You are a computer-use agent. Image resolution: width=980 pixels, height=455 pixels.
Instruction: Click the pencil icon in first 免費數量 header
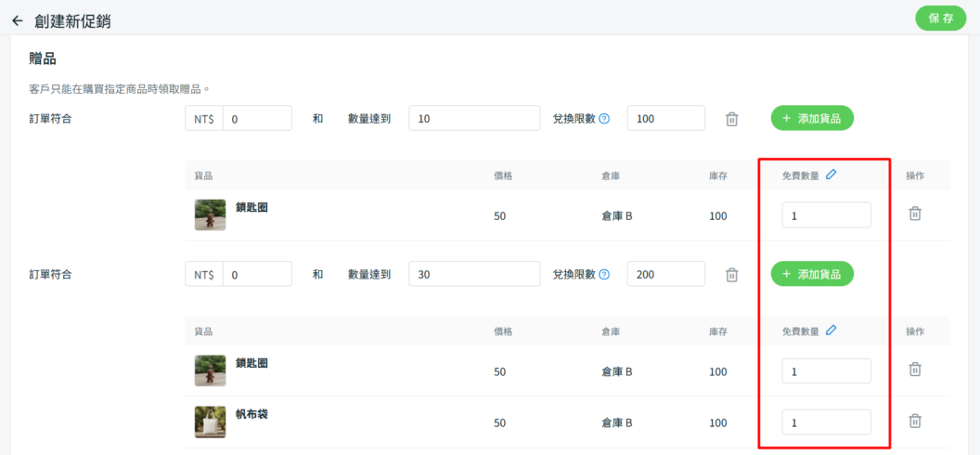pos(831,175)
